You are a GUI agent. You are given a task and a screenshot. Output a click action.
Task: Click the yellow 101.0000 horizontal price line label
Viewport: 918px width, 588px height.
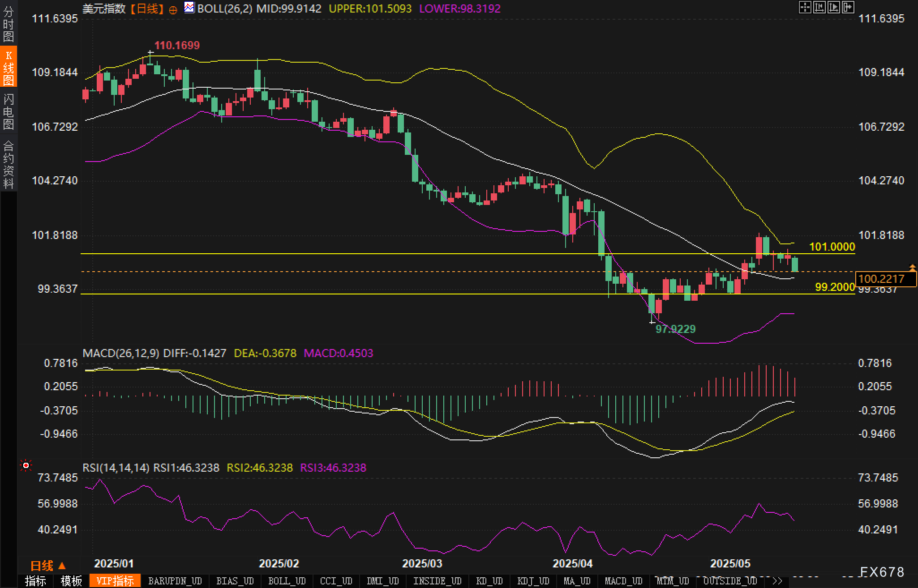832,247
